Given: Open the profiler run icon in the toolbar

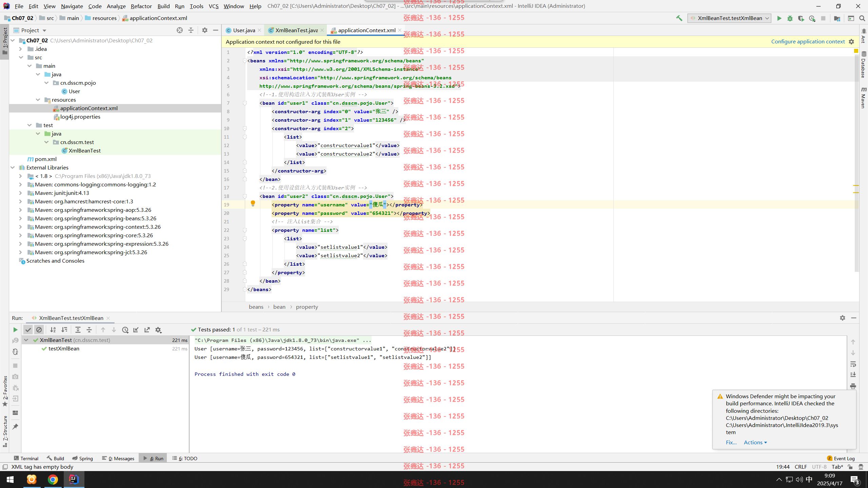Looking at the screenshot, I should 812,18.
